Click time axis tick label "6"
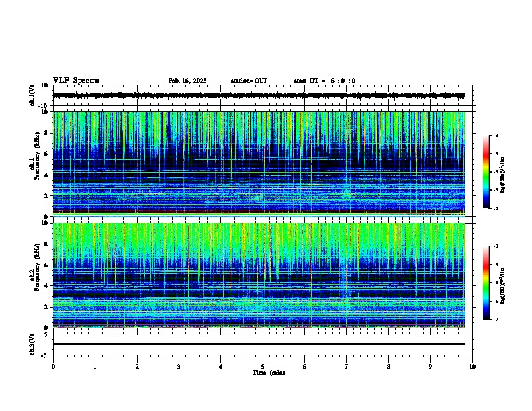 [x=305, y=367]
